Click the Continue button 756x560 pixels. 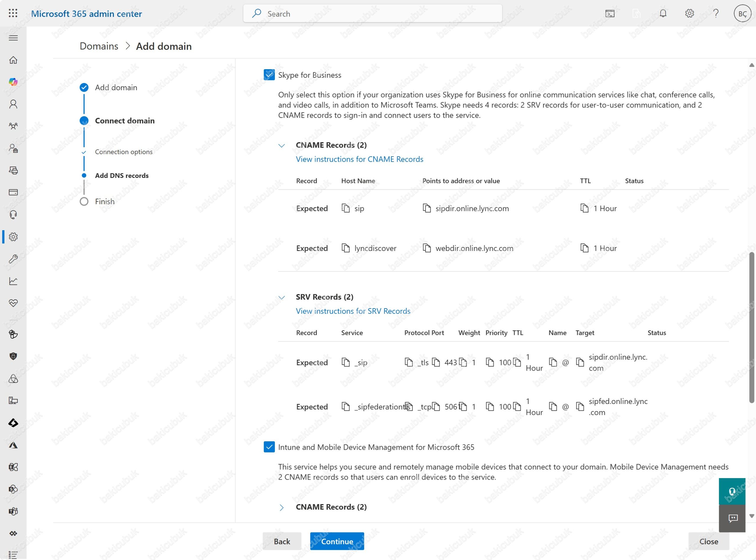tap(337, 541)
